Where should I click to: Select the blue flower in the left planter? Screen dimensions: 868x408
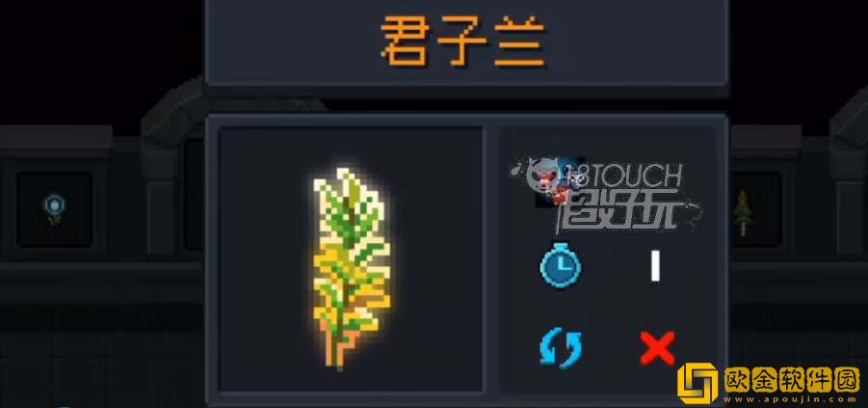54,209
